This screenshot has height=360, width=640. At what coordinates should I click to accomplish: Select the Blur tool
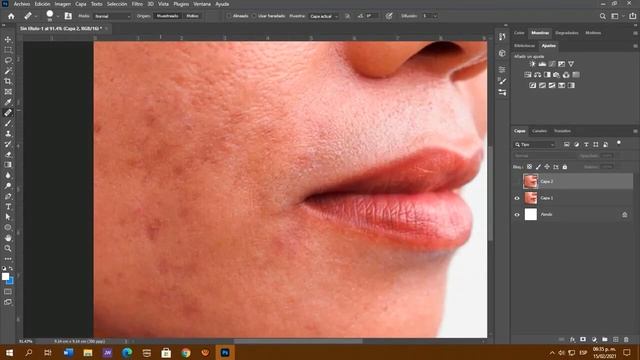click(x=8, y=176)
